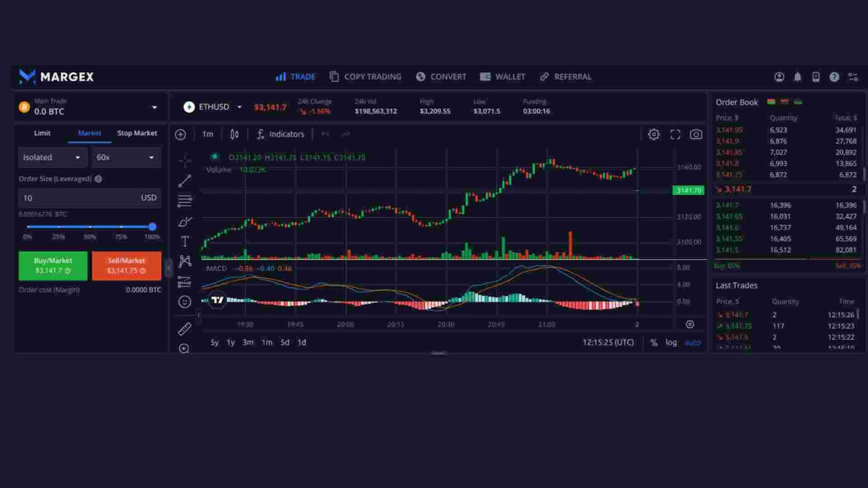The height and width of the screenshot is (488, 868).
Task: Set chart range to 1d
Action: click(x=302, y=343)
